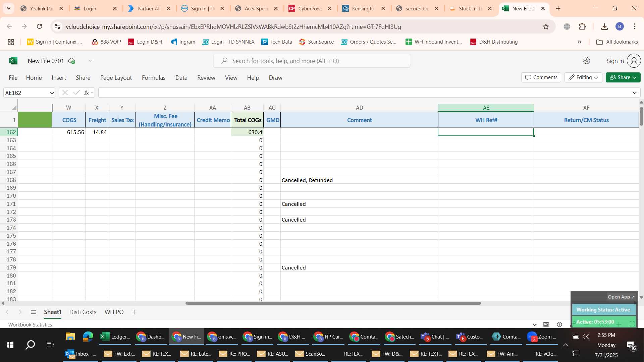This screenshot has width=644, height=362.
Task: Click the confirm formula checkmark icon
Action: pos(76,93)
